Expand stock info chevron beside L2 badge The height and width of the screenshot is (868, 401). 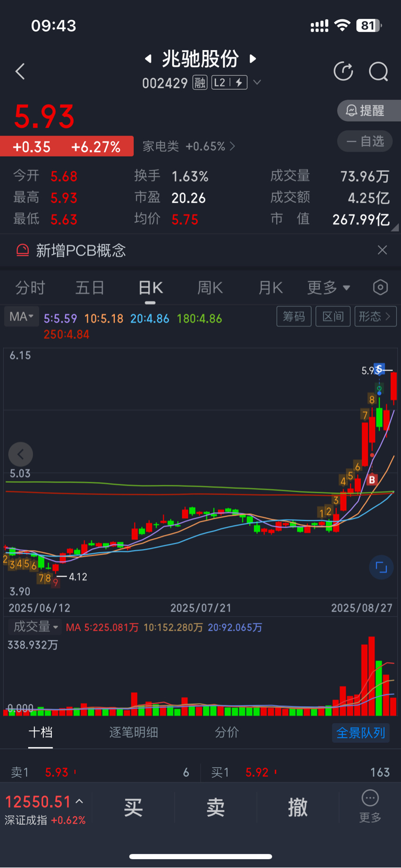(257, 82)
